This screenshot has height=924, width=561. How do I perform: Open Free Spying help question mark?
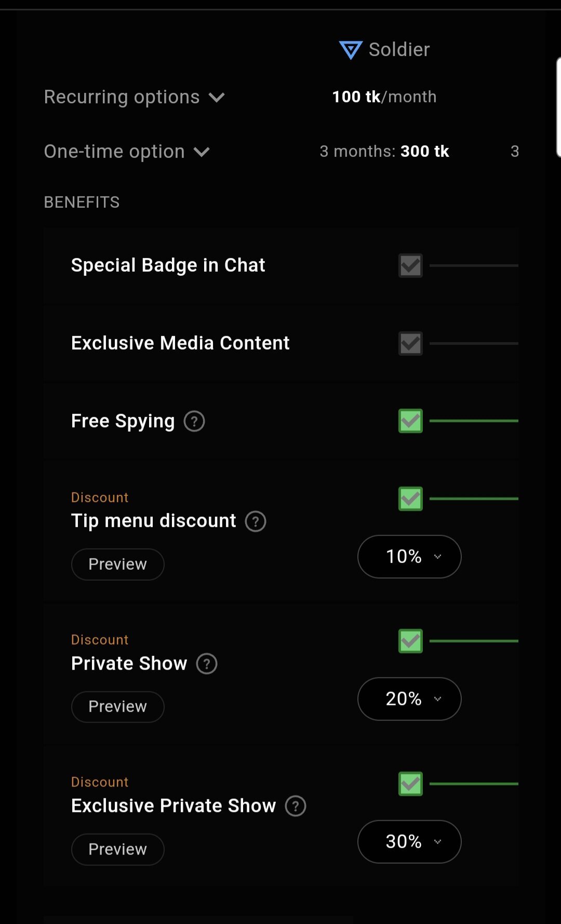click(194, 421)
